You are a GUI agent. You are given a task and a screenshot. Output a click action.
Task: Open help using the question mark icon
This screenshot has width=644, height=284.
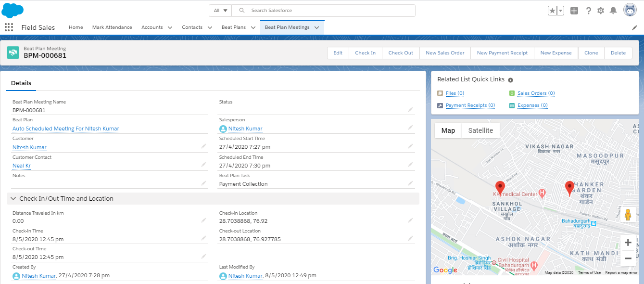[588, 10]
